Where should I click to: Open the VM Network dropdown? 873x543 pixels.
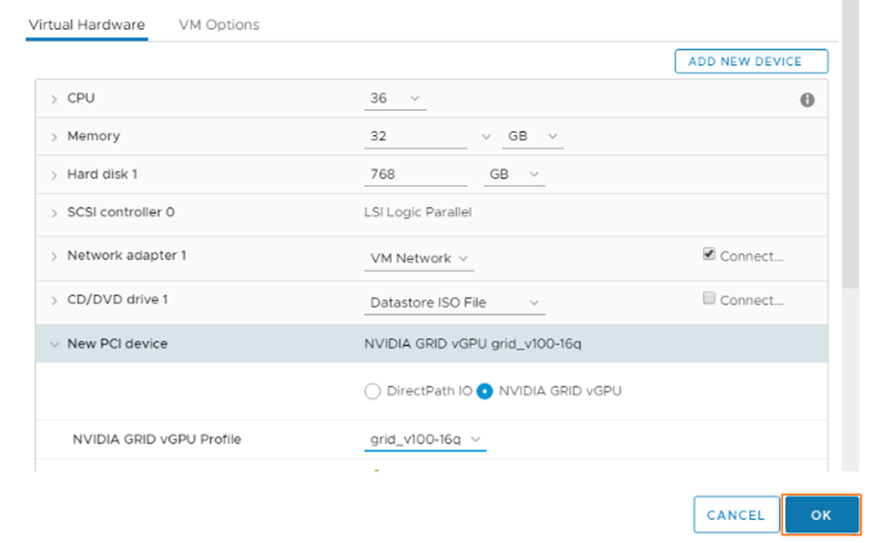coord(419,258)
